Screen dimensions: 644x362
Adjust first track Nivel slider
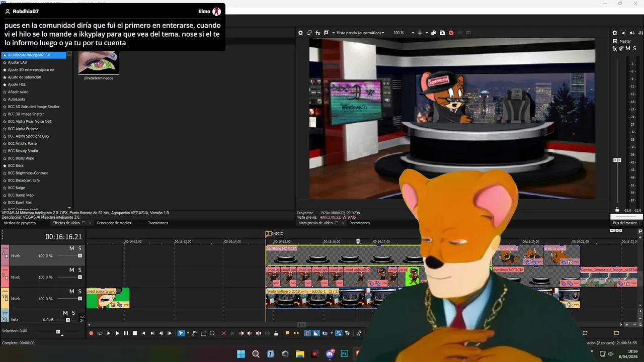(x=79, y=255)
